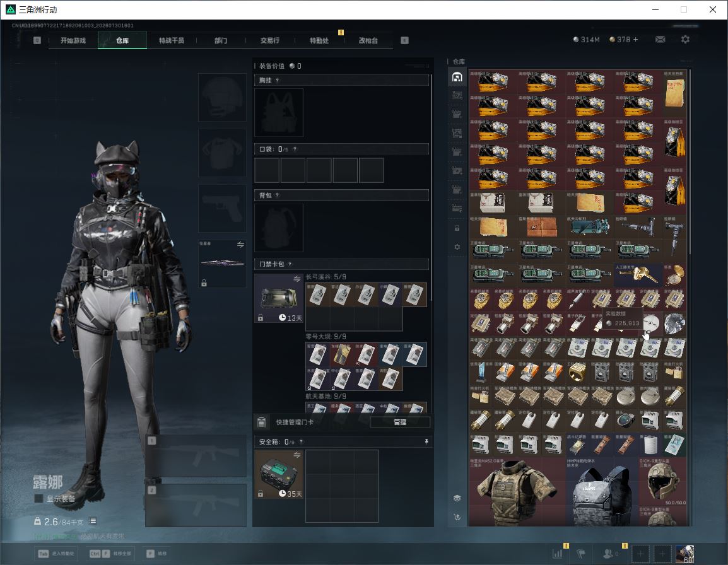
Task: Click the 管理 button
Action: point(400,422)
